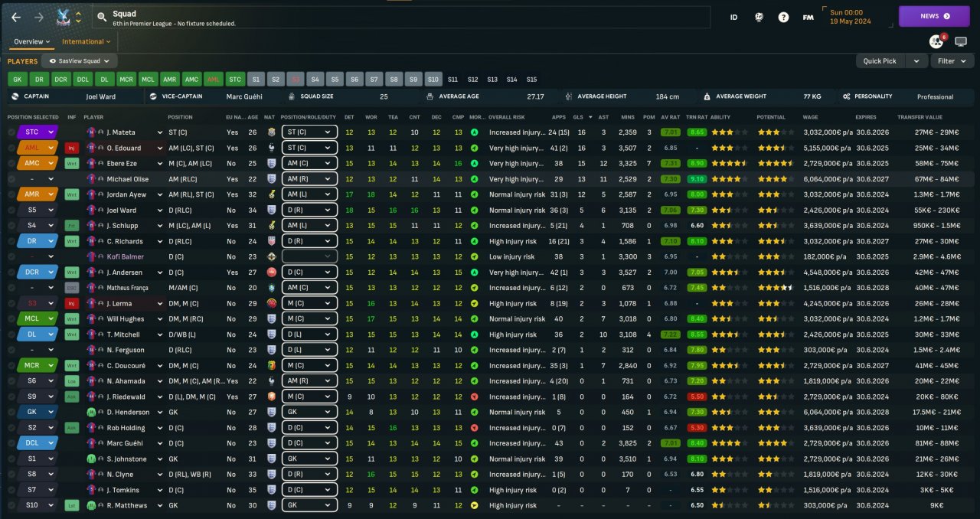Open the club switcher up/down arrows
This screenshot has height=519, width=980.
(x=78, y=17)
